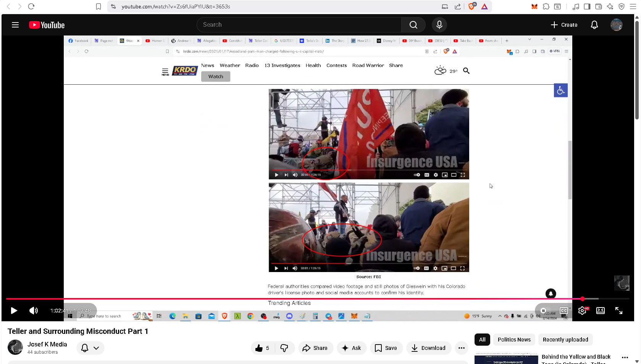Viewport: 641px width, 364px height.
Task: Open the YouTube guide hamburger menu
Action: point(15,25)
